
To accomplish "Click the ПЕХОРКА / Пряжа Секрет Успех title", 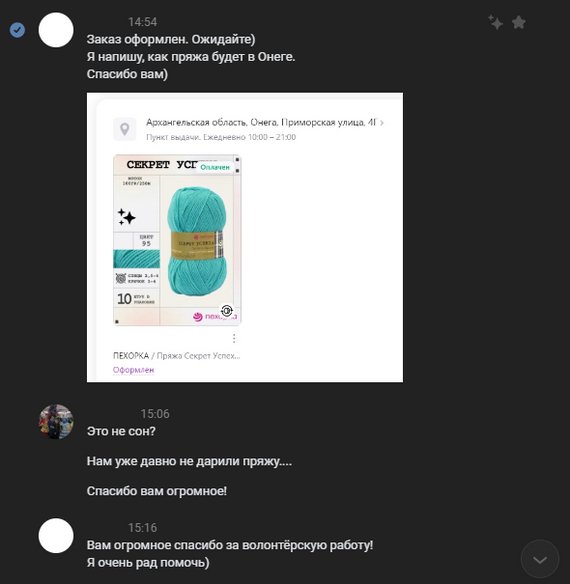I will [x=177, y=356].
